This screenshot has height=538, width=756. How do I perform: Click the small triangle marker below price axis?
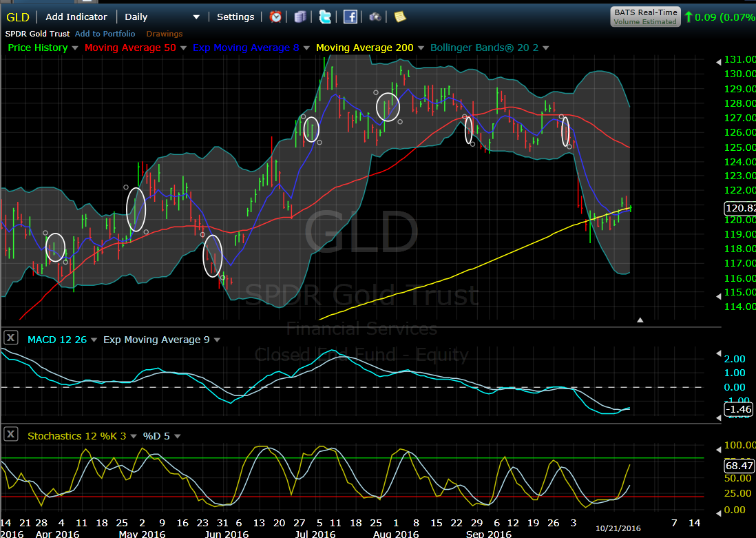click(640, 320)
